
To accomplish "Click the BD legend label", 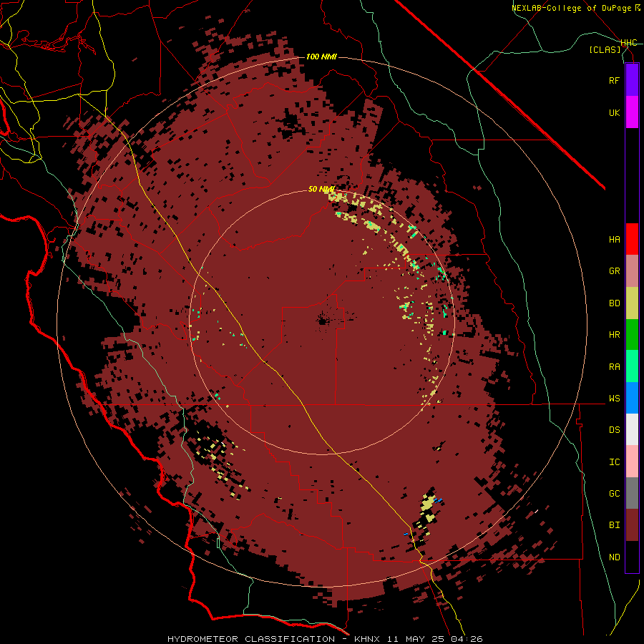I will (614, 303).
